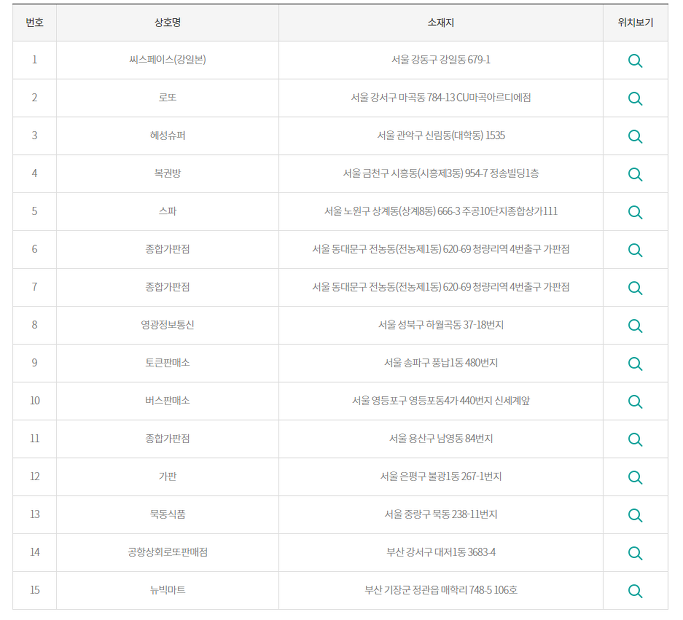Open the magnifier icon for 스파 store

(x=635, y=212)
